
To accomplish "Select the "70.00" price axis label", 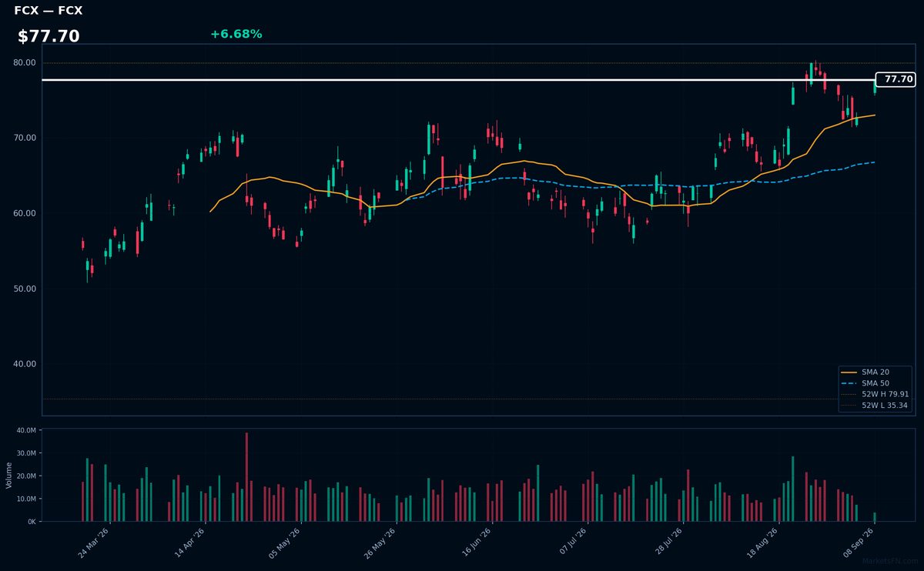I will pyautogui.click(x=25, y=138).
